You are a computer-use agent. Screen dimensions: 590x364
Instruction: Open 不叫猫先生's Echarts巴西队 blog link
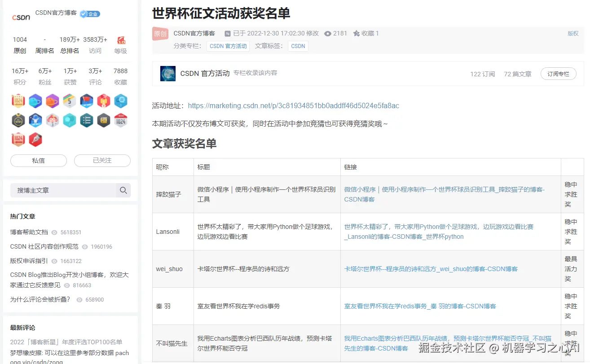[x=448, y=343]
